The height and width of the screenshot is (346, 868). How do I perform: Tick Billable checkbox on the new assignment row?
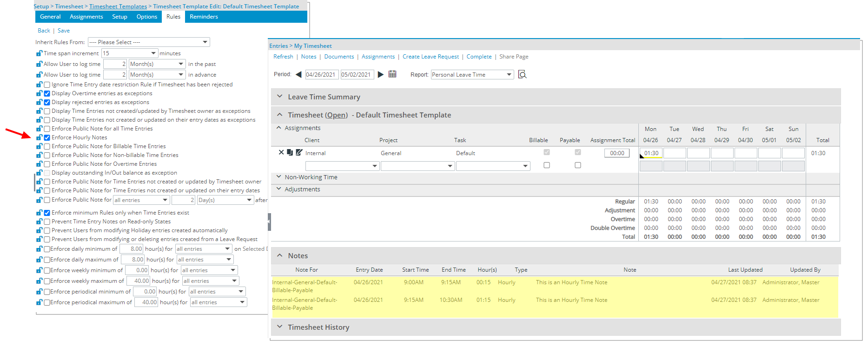click(547, 165)
